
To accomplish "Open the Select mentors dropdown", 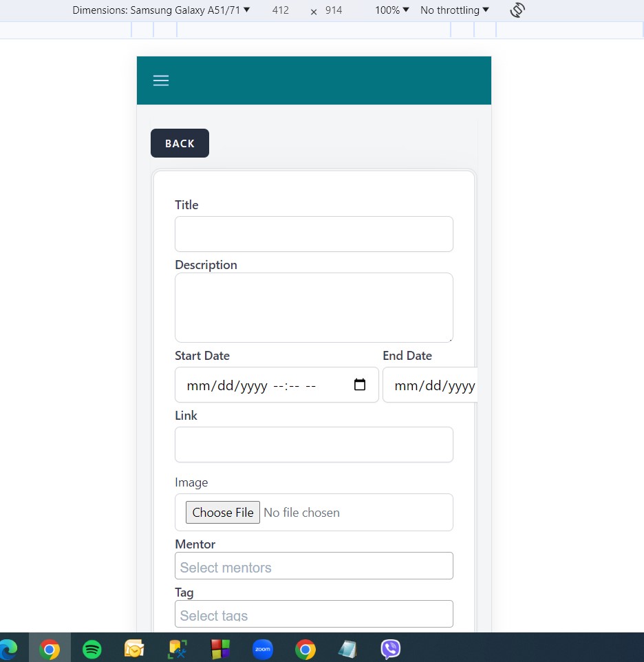I will (x=314, y=566).
